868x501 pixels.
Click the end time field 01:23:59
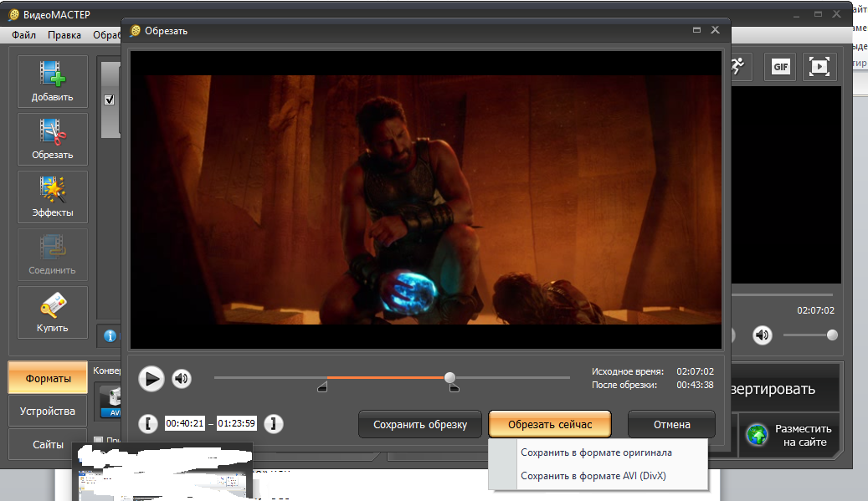[x=236, y=423]
